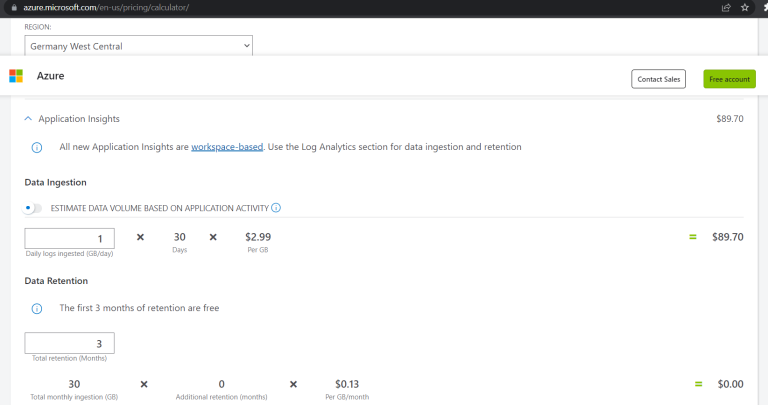Bookmark this page with the star icon

pos(745,7)
